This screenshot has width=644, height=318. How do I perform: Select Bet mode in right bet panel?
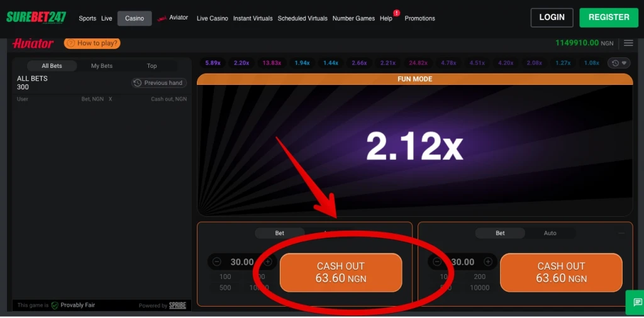pyautogui.click(x=500, y=233)
